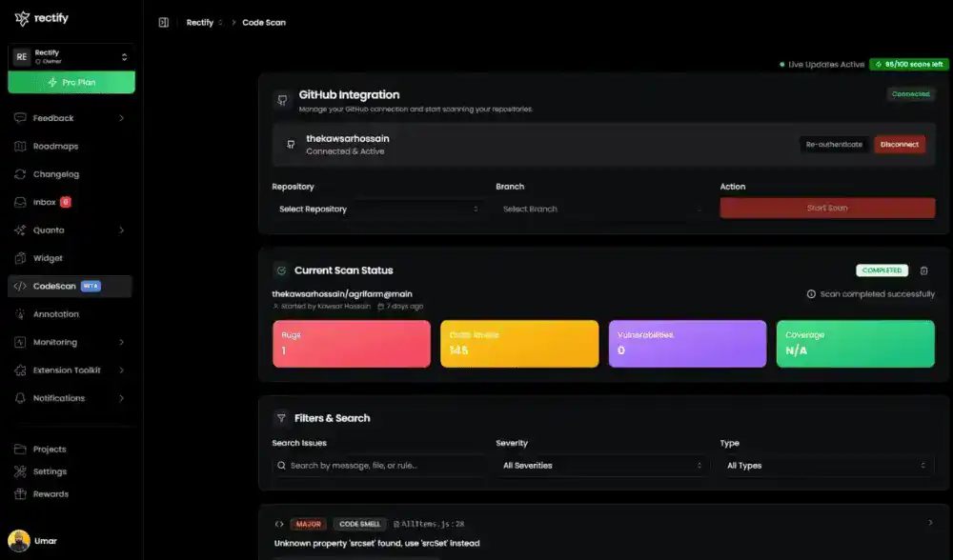The width and height of the screenshot is (953, 560).
Task: Open the Select Repository dropdown
Action: pos(377,209)
